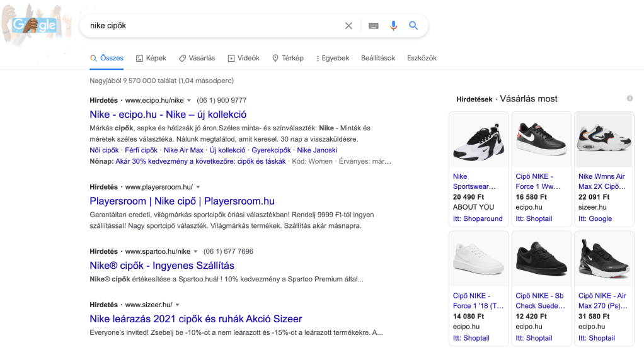Image resolution: width=644 pixels, height=350 pixels.
Task: Click the Nike Air Max sitelink
Action: (x=183, y=150)
